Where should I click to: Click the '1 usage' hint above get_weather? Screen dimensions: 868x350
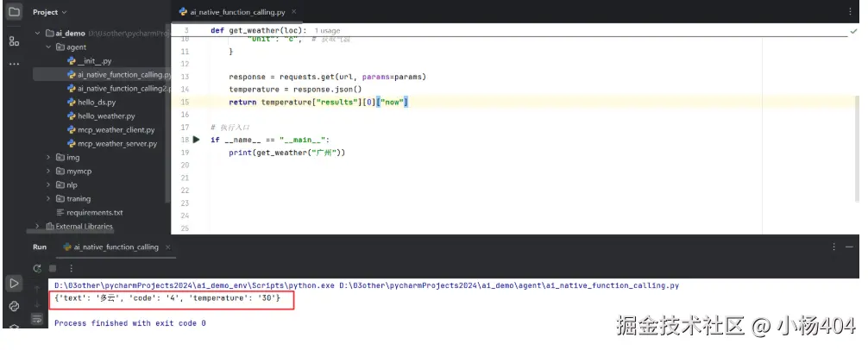(327, 31)
